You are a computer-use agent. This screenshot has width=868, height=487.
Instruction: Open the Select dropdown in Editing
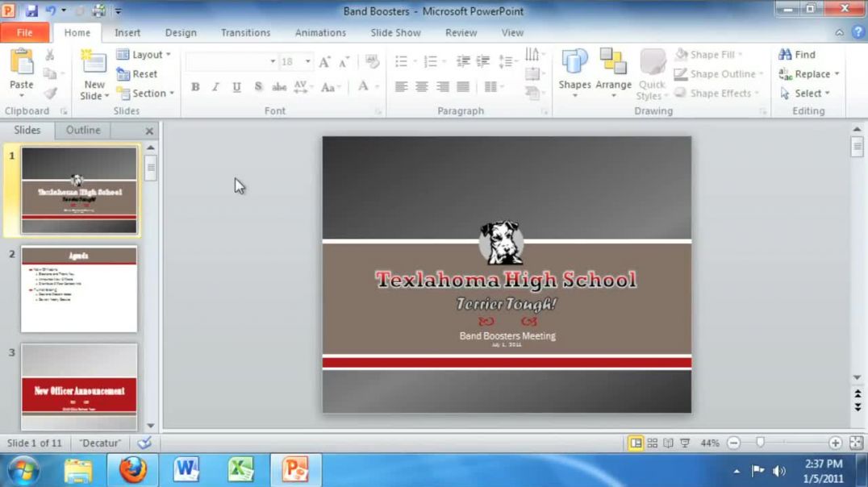coord(805,93)
